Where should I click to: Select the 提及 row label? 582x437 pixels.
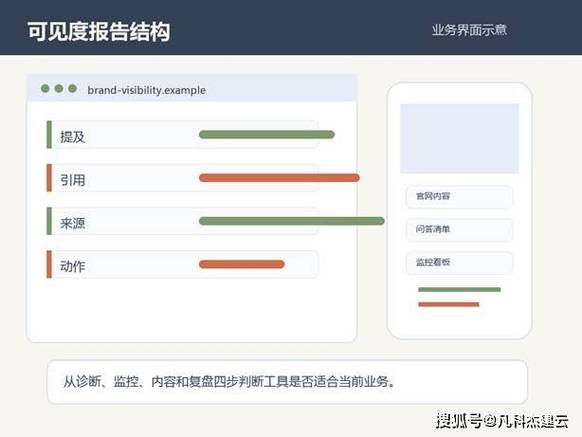73,137
